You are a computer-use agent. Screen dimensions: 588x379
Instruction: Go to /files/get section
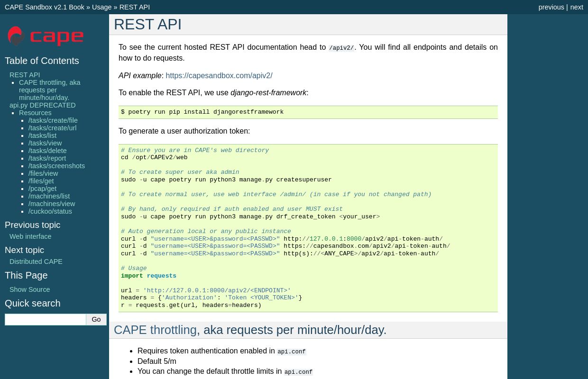(x=41, y=181)
